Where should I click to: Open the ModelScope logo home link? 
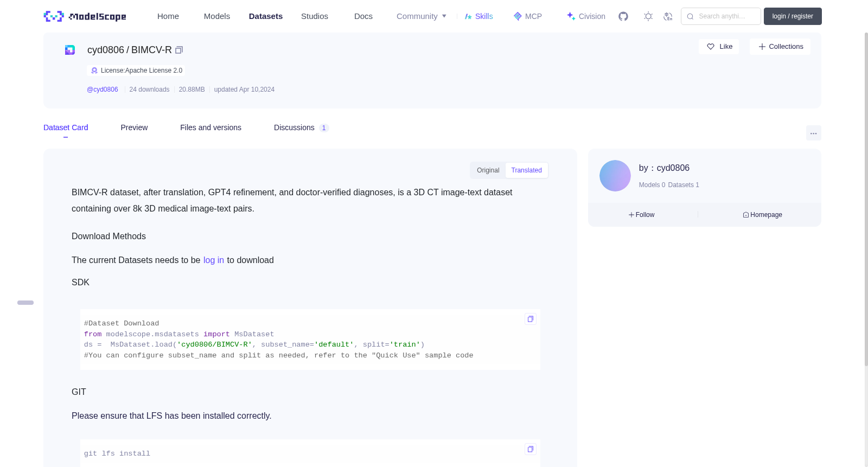click(x=85, y=16)
